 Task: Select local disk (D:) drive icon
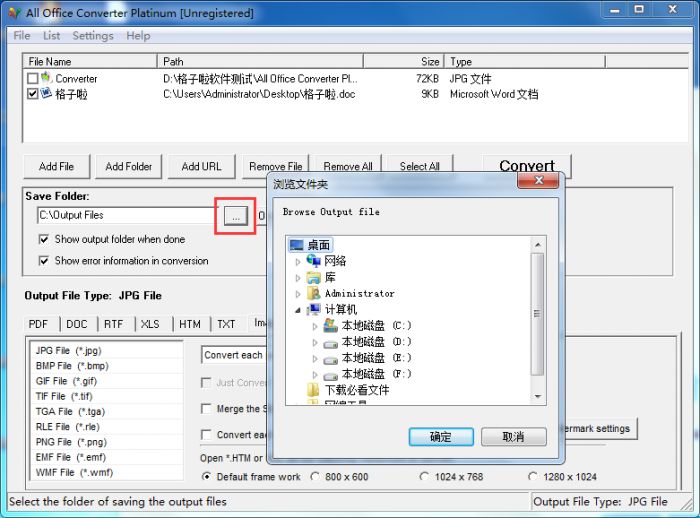(x=331, y=341)
